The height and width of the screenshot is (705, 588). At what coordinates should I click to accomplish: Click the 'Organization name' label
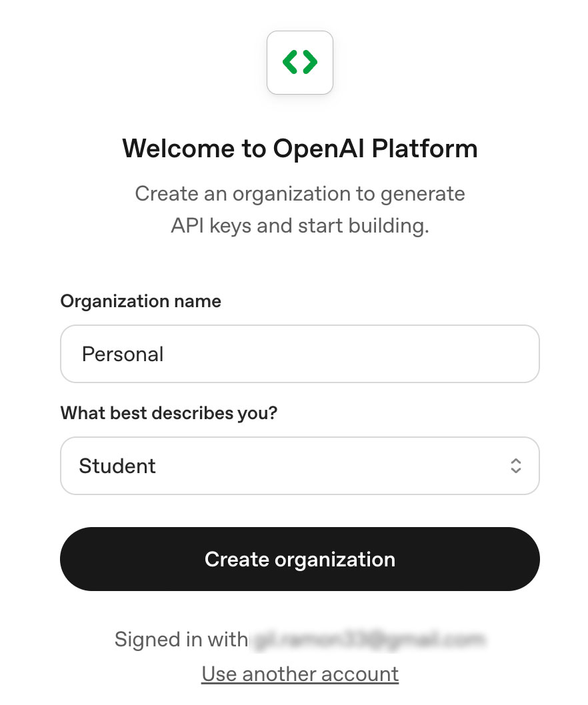pyautogui.click(x=141, y=301)
